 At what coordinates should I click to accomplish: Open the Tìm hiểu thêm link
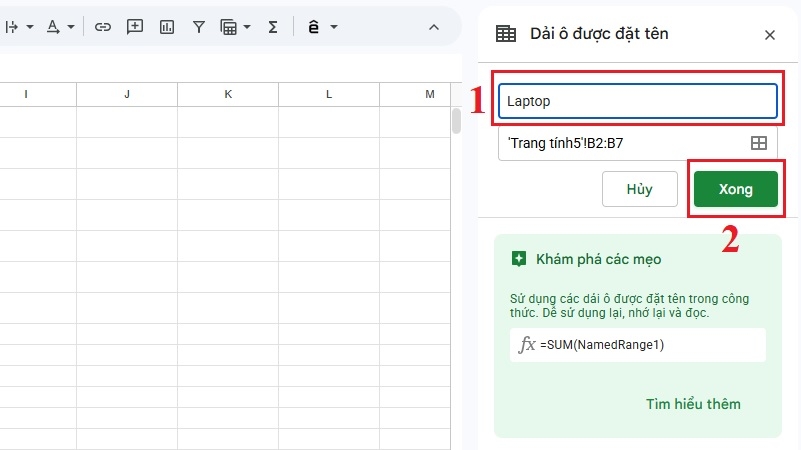click(693, 404)
